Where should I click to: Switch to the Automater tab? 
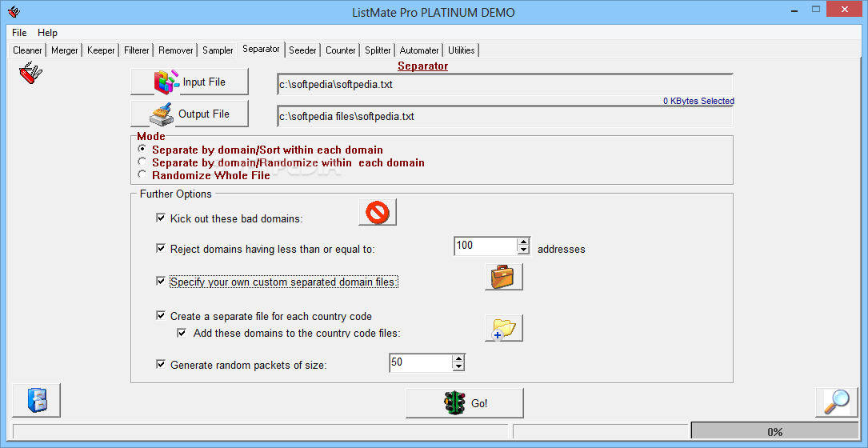(420, 50)
